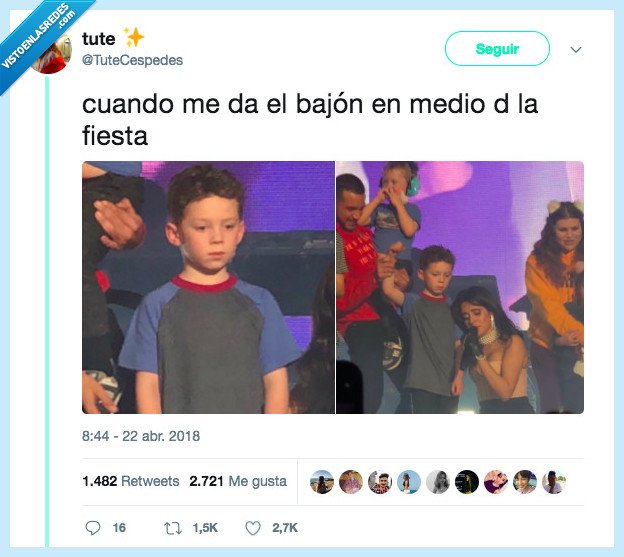Screen dimensions: 624x557
Task: Open the last liker avatar in row
Action: pos(554,482)
